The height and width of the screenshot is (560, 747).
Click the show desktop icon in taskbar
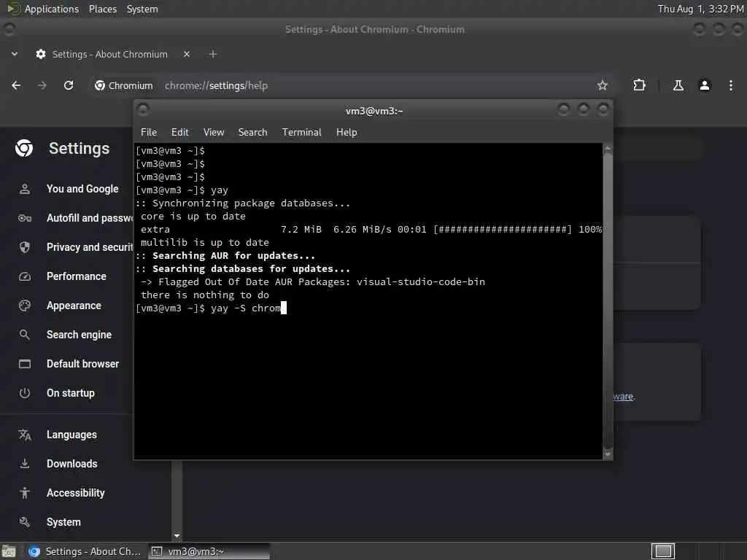9,551
